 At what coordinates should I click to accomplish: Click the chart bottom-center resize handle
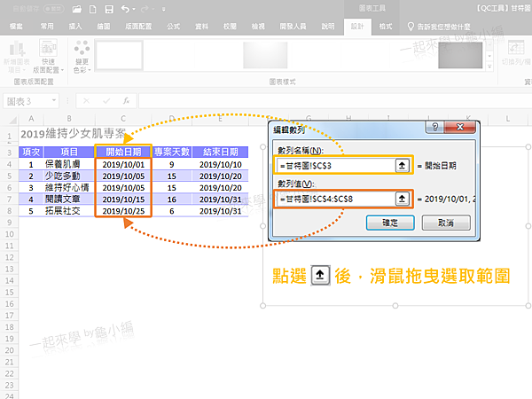tap(395, 306)
